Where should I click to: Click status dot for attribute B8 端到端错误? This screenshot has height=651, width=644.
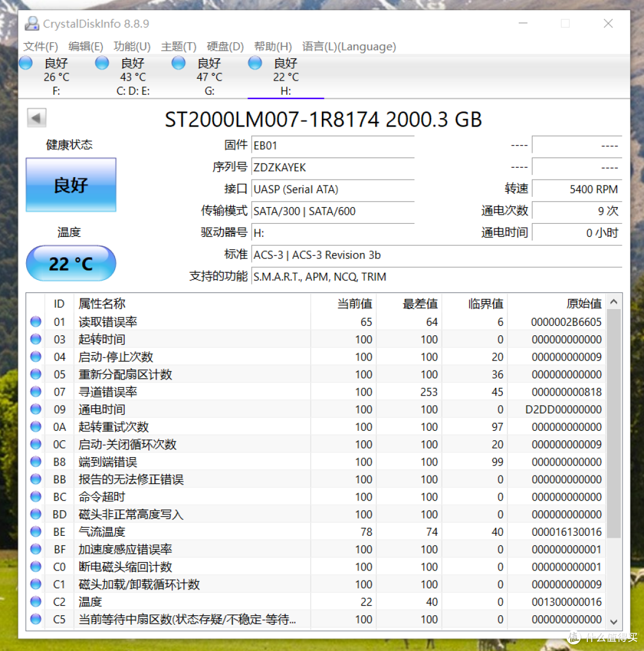[36, 461]
